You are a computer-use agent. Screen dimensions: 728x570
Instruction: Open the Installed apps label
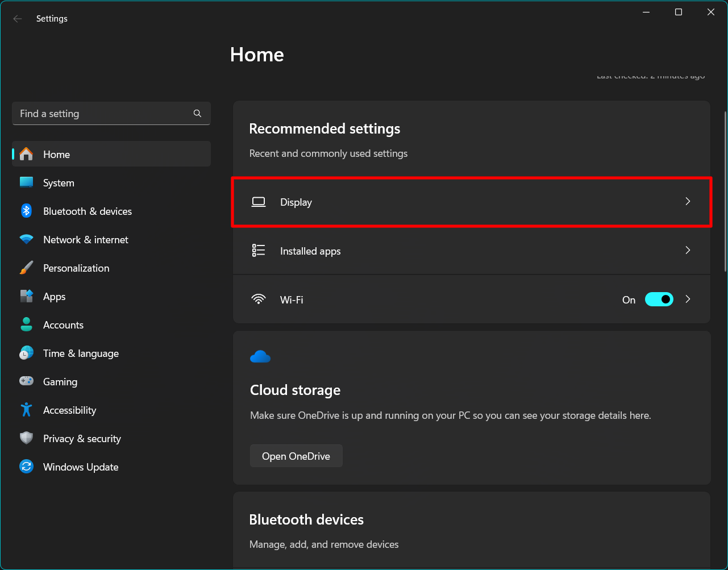click(310, 251)
